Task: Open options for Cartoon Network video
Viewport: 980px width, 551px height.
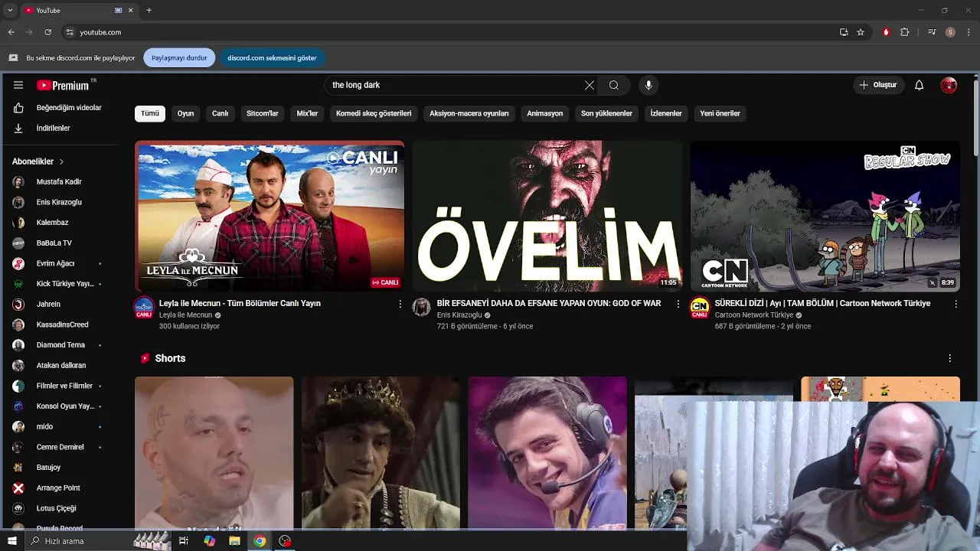Action: (x=955, y=304)
